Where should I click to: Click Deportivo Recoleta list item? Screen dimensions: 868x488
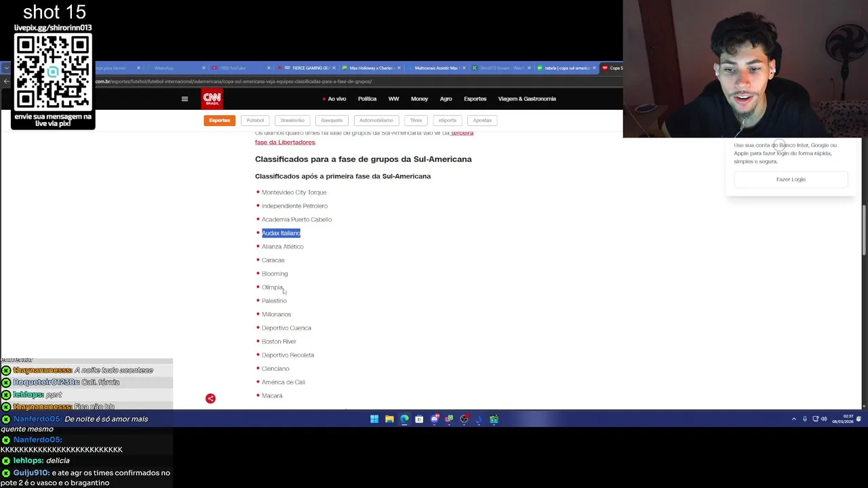click(x=288, y=355)
